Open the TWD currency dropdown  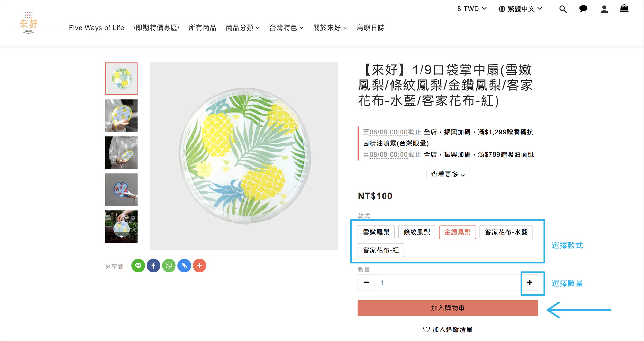pos(472,9)
